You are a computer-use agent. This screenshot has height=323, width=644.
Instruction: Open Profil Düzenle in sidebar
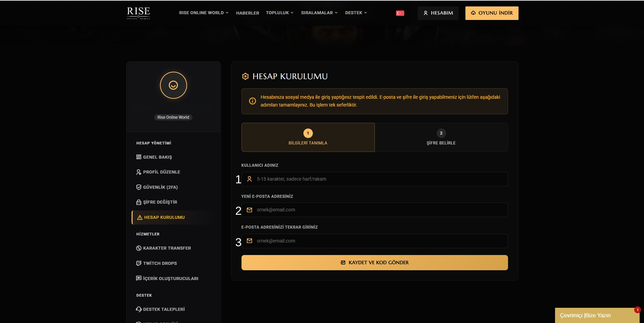point(174,172)
